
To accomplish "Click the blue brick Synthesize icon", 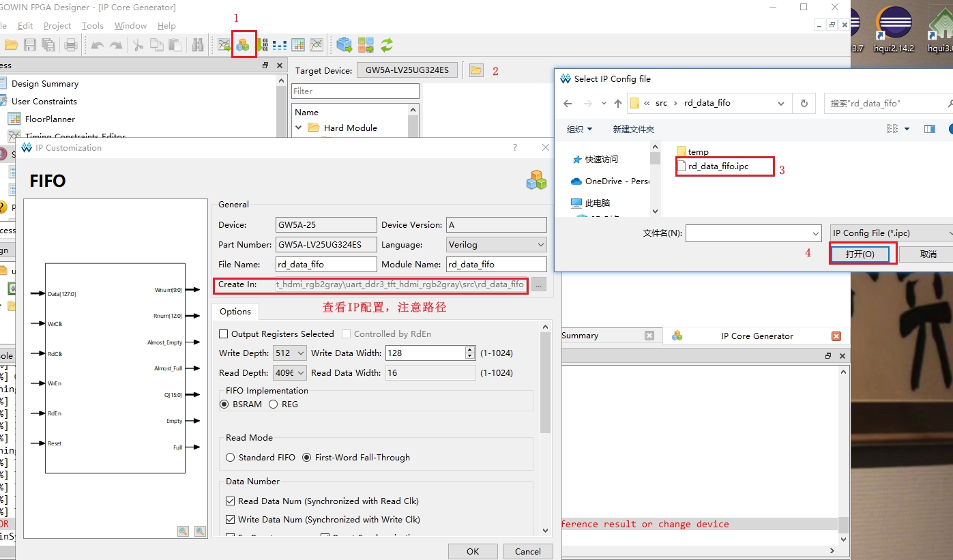I will pos(344,45).
